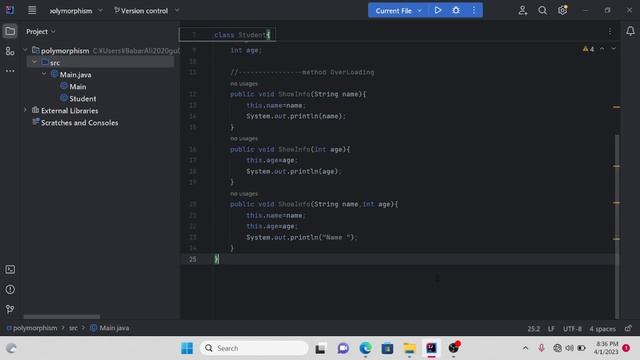Open line:column 25:2 indicator
This screenshot has height=360, width=640.
point(533,329)
